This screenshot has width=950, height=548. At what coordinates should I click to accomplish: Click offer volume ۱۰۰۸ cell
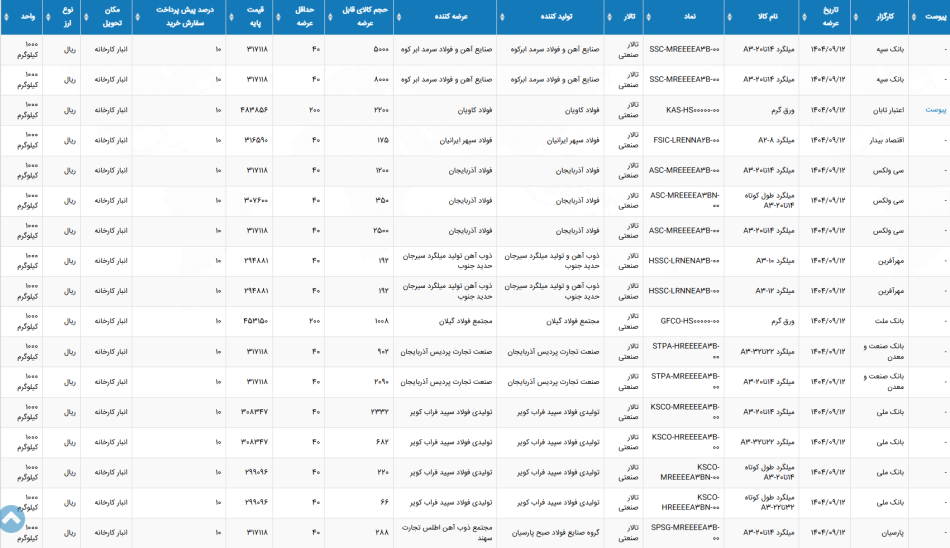[x=359, y=321]
